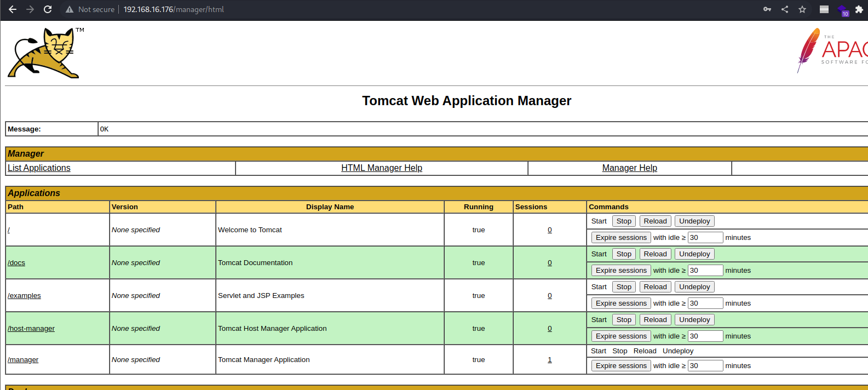This screenshot has height=390, width=868.
Task: View sessions count for /host-manager
Action: [x=550, y=329]
